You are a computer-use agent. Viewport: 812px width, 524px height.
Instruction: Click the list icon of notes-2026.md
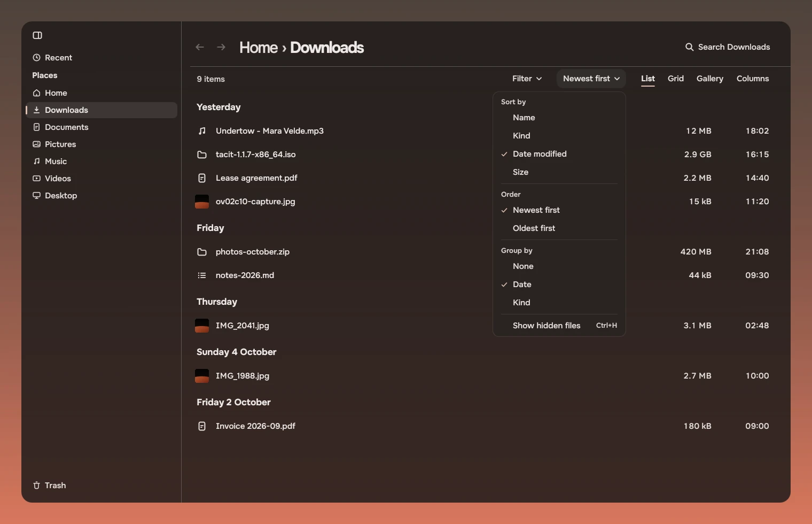pos(202,275)
